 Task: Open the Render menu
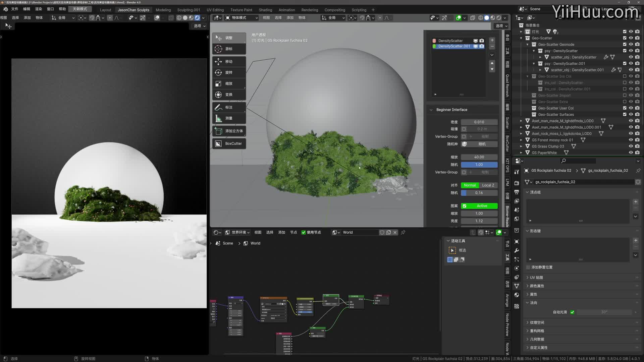click(x=39, y=9)
